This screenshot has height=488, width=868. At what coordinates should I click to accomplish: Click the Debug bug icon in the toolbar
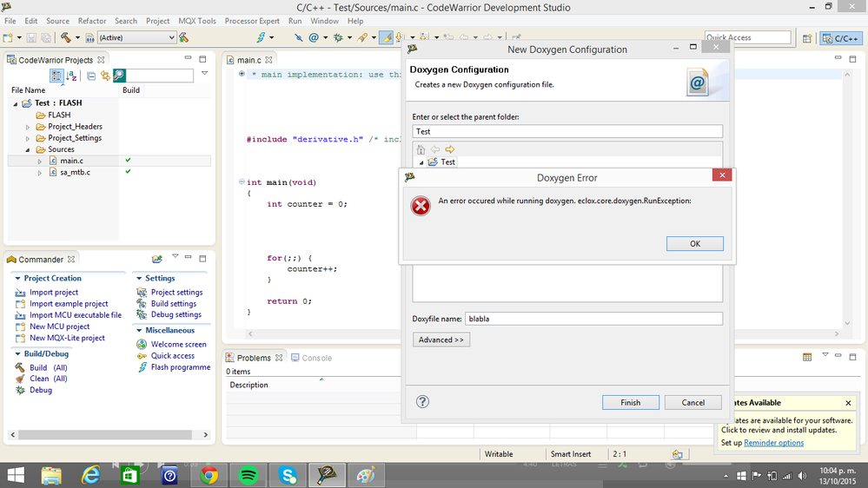[338, 37]
